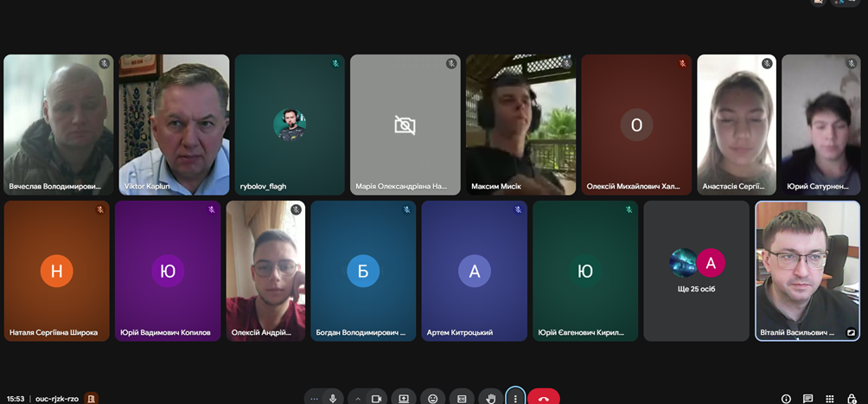868x404 pixels.
Task: Open meeting details info icon
Action: coord(786,399)
